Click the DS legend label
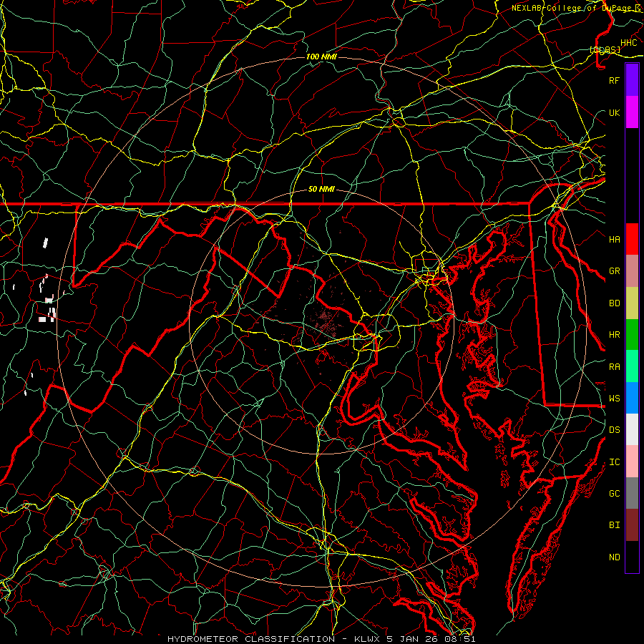Image resolution: width=644 pixels, height=644 pixels. coord(615,430)
